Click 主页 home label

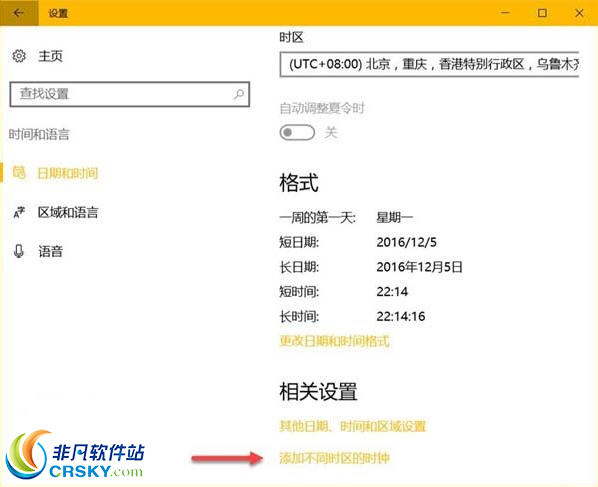tap(50, 56)
